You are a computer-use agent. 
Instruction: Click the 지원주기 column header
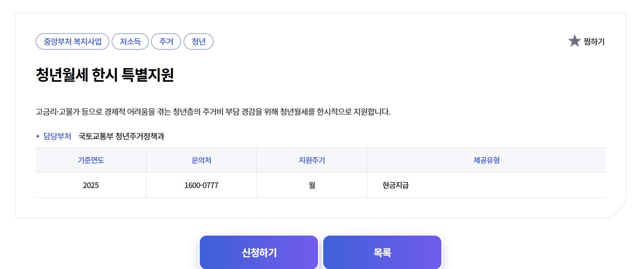click(x=312, y=160)
